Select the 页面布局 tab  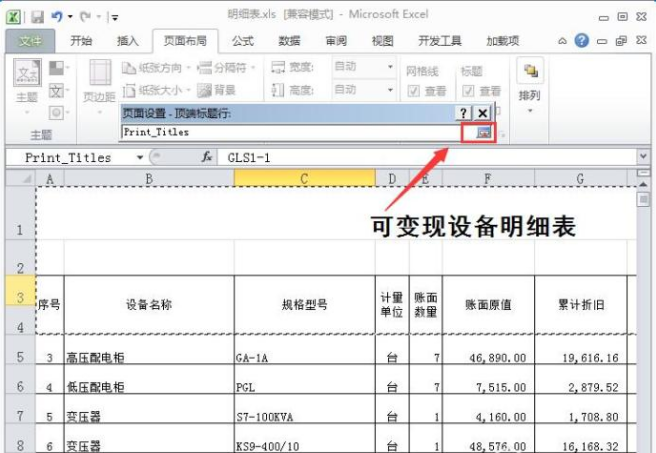[185, 41]
